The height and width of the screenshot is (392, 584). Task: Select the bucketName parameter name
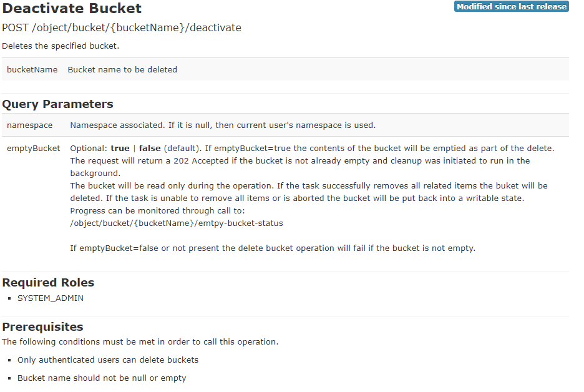point(32,70)
